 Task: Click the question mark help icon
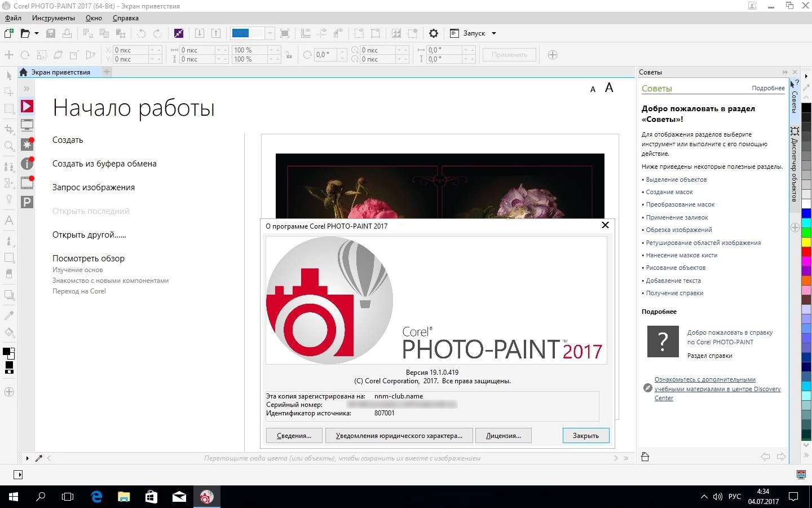(663, 341)
